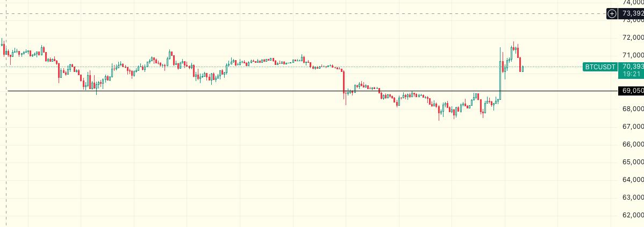Screen dimensions: 644x227
Task: Click the 70,393 current price label
Action: 632,67
